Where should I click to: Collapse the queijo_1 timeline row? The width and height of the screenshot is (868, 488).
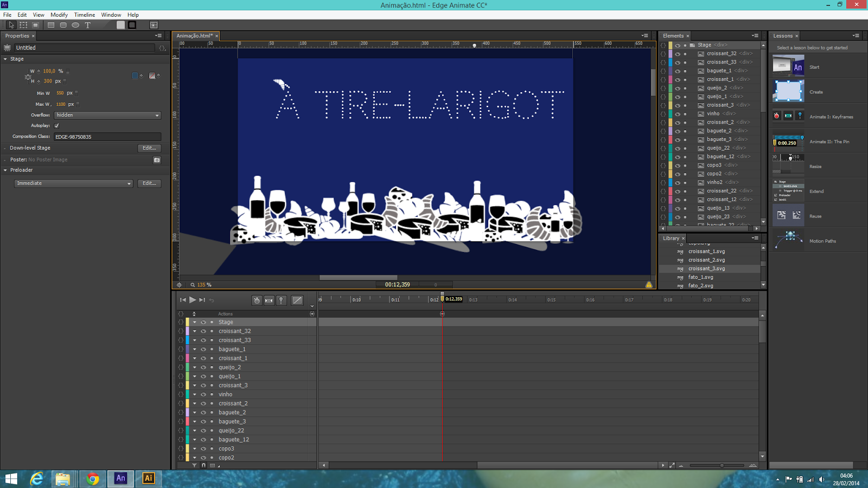[195, 376]
